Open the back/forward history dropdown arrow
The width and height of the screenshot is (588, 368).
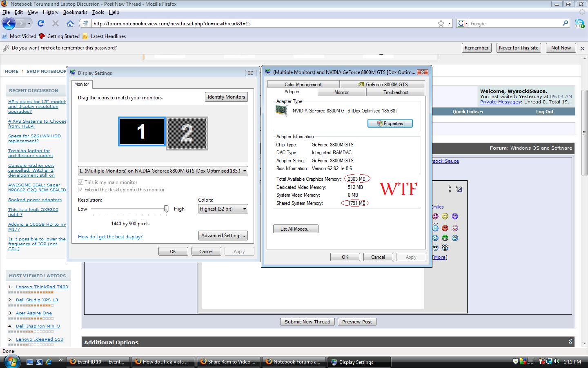click(x=29, y=23)
